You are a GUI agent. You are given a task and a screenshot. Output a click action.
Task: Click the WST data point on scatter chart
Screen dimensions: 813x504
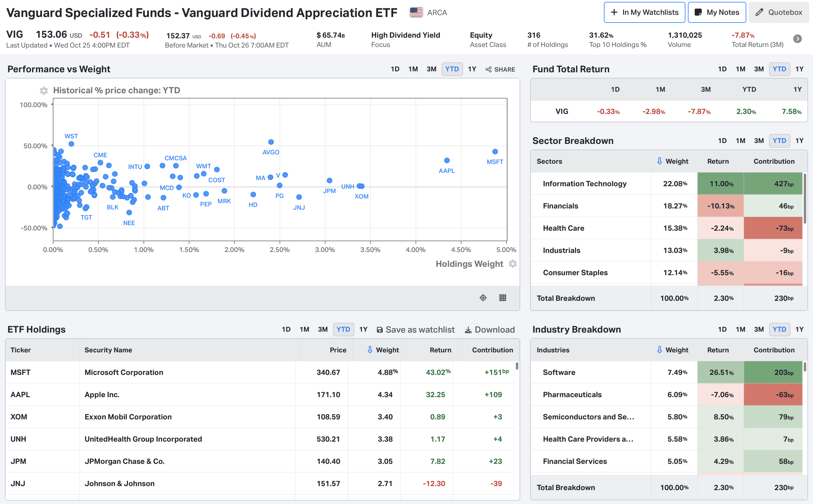pos(71,144)
